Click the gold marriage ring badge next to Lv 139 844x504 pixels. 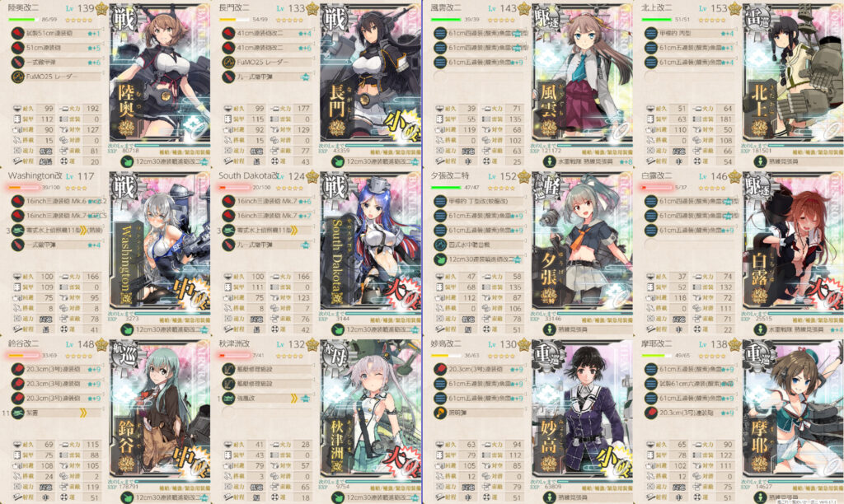101,8
